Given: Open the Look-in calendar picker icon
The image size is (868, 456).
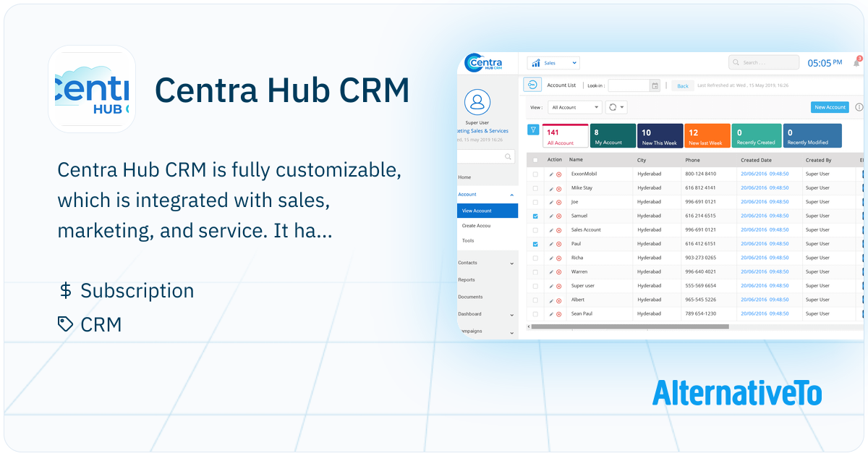Looking at the screenshot, I should (655, 85).
